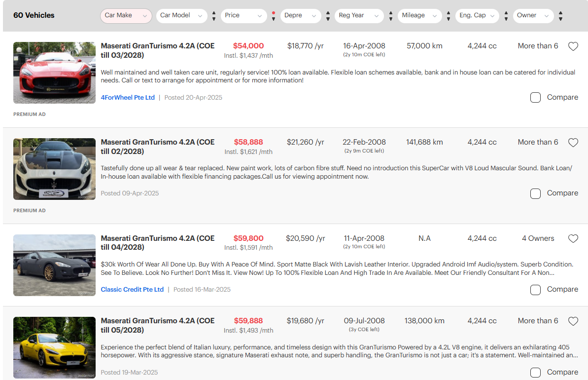The height and width of the screenshot is (380, 588).
Task: Sort by Depre arrows
Action: [328, 16]
